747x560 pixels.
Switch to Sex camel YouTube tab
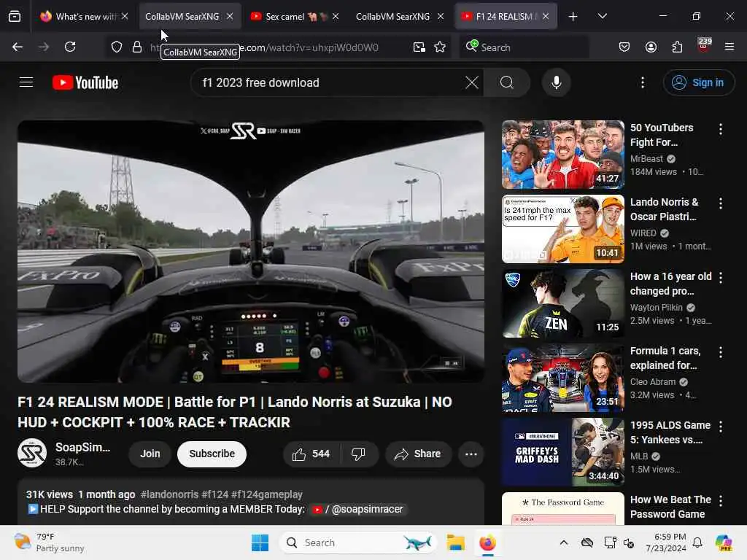289,17
